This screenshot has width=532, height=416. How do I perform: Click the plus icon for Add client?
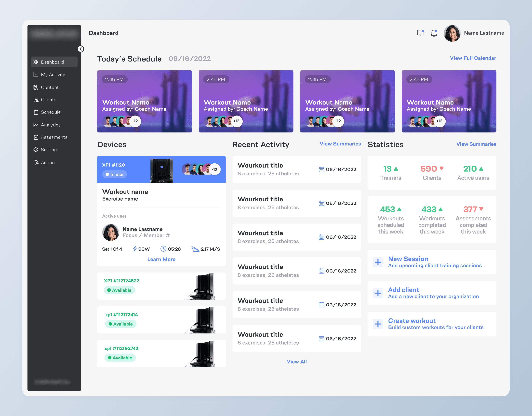tap(378, 293)
